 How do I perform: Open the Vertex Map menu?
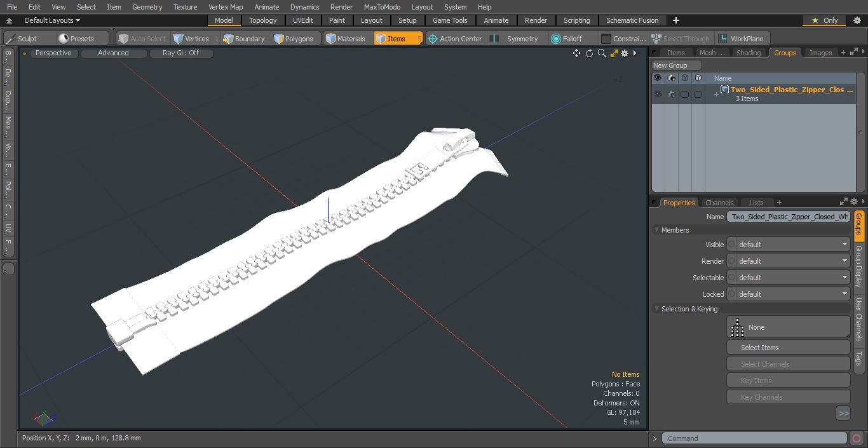[x=226, y=7]
